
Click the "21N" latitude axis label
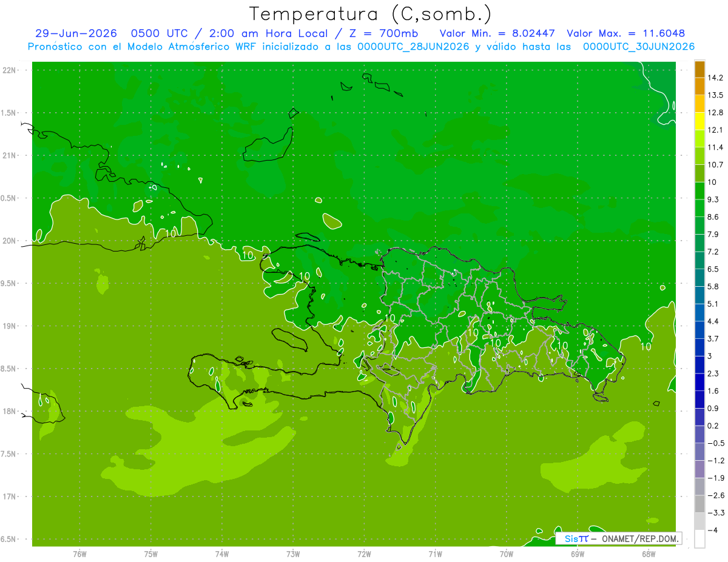(x=10, y=155)
